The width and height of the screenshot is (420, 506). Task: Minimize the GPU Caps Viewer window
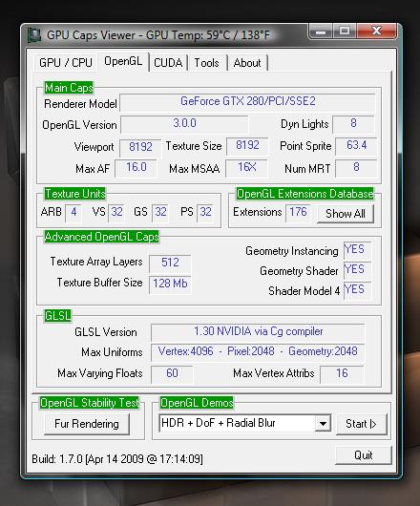(321, 32)
